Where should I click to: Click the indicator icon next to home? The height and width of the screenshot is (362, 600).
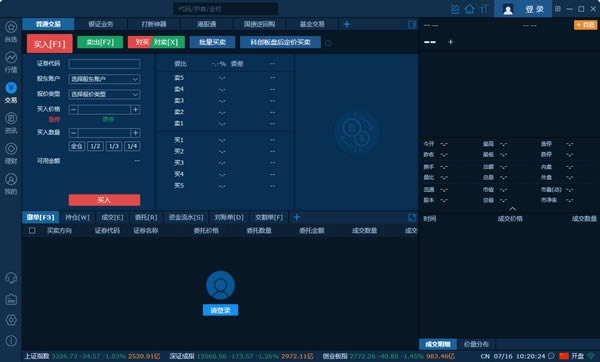pyautogui.click(x=484, y=9)
